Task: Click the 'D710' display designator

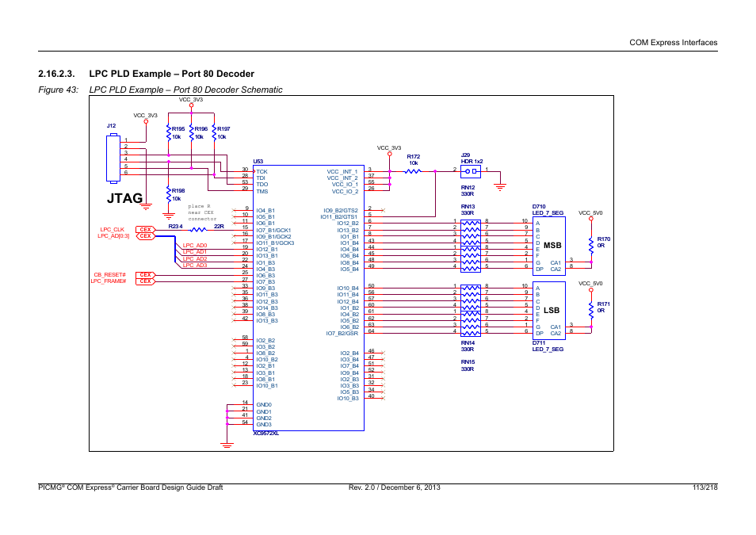Action: click(539, 207)
